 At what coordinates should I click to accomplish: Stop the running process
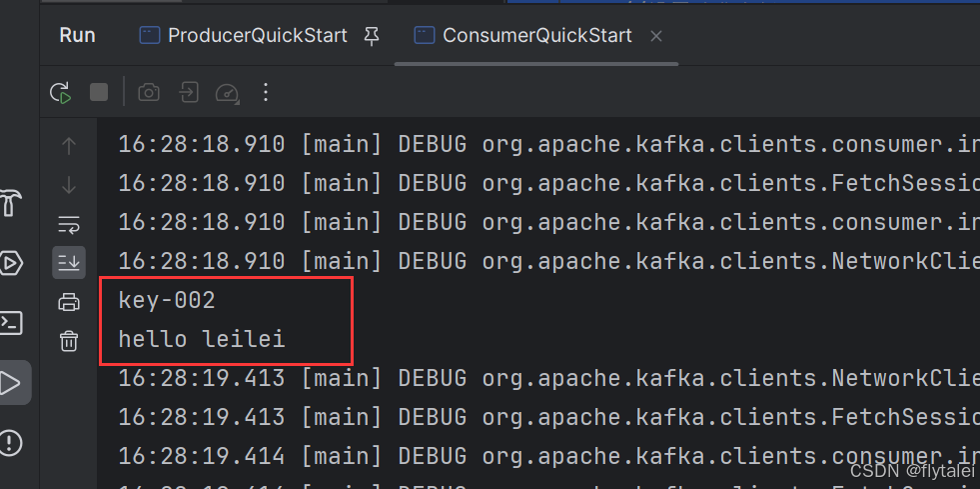click(x=99, y=93)
